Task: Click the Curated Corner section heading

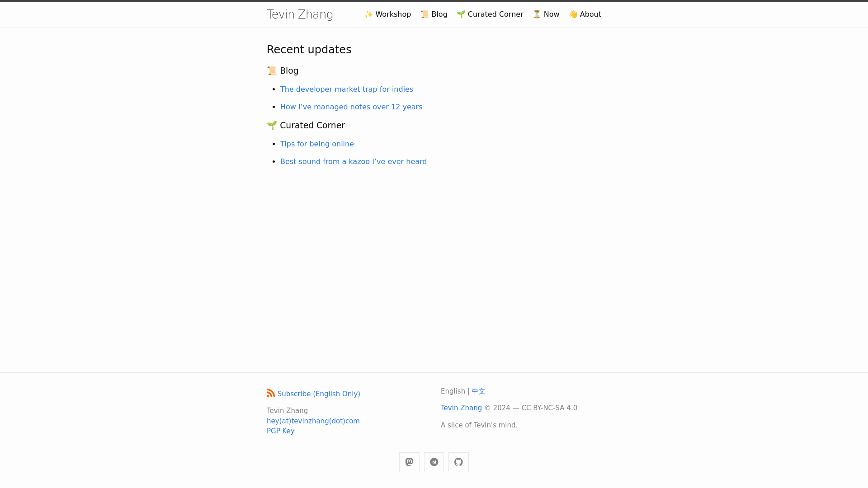Action: click(x=306, y=126)
